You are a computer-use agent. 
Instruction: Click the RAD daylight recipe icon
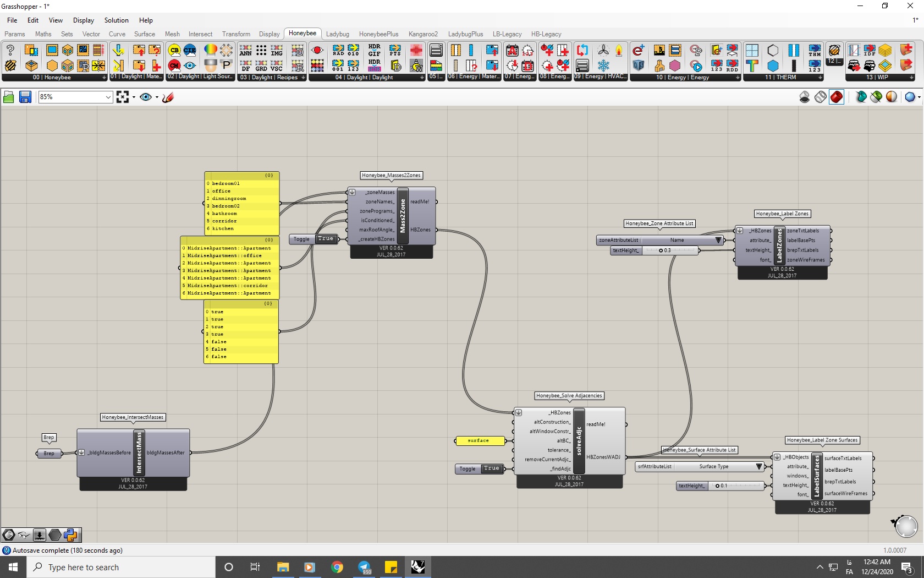point(338,51)
